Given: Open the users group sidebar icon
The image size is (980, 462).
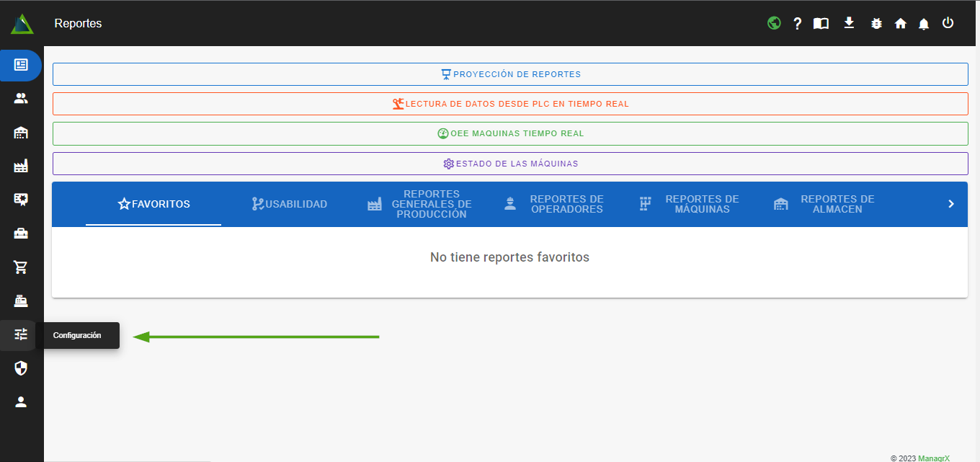Looking at the screenshot, I should [x=21, y=98].
